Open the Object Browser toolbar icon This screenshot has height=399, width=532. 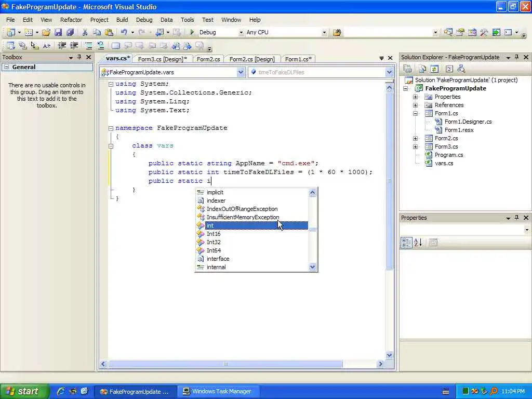click(x=472, y=33)
